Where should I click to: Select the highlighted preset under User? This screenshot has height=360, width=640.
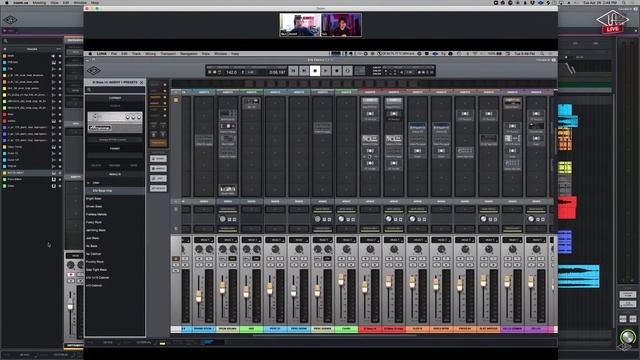[x=115, y=191]
